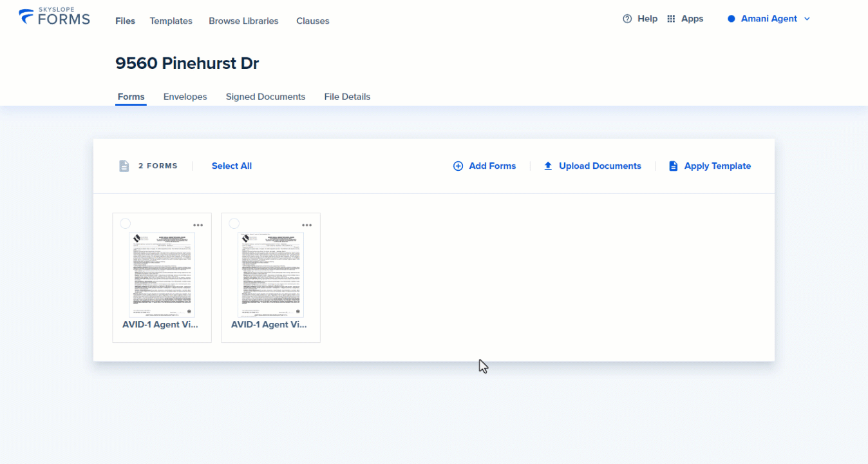Open more options on second AVID-1 form
The image size is (868, 464).
(307, 225)
